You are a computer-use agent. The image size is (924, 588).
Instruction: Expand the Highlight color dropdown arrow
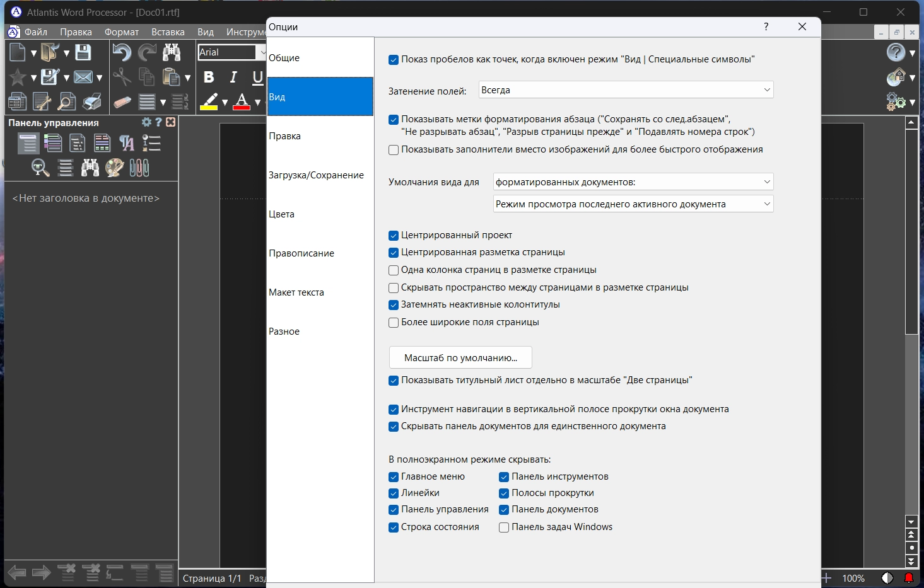point(225,102)
